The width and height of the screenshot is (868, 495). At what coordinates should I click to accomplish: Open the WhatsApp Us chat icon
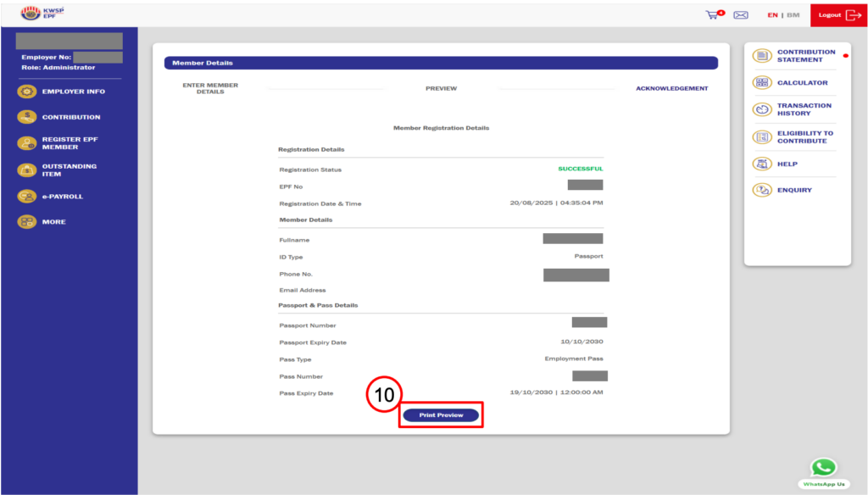(822, 468)
